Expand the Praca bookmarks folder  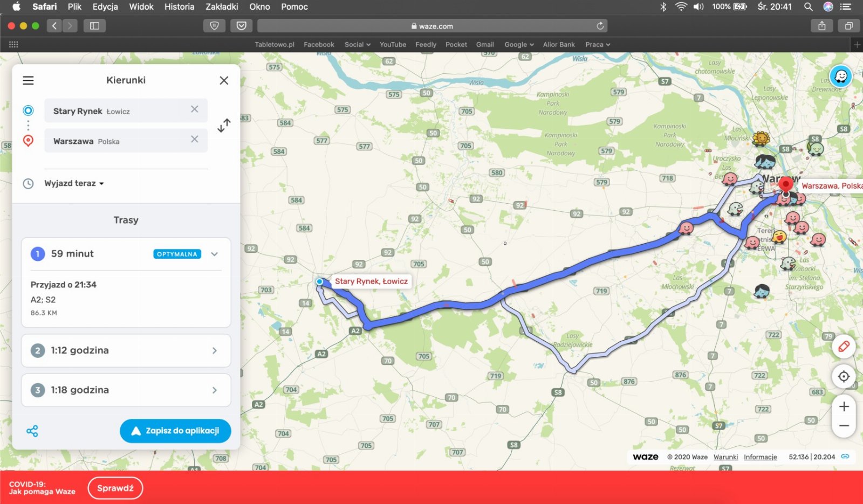(598, 44)
